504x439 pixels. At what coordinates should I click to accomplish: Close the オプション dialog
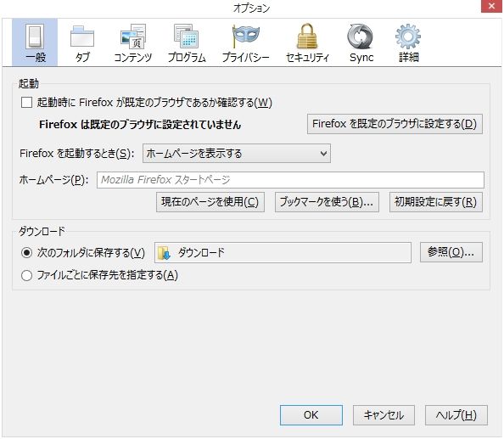491,6
